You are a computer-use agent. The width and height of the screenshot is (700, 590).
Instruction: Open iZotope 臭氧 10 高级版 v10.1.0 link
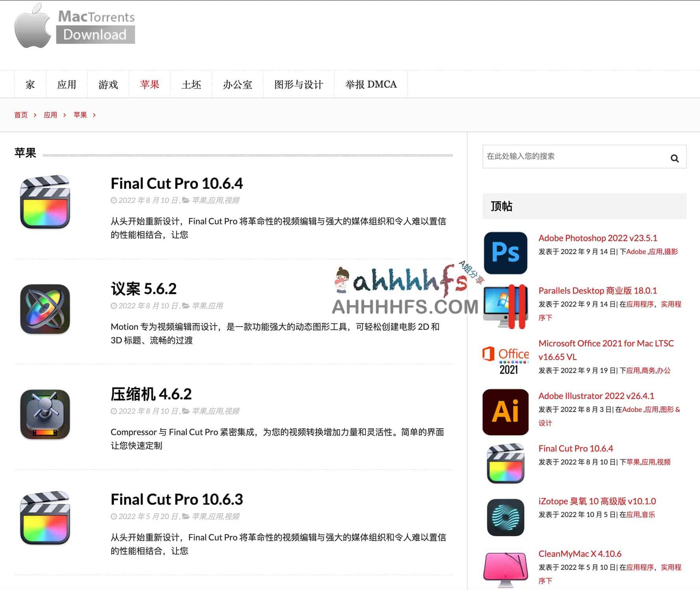597,501
